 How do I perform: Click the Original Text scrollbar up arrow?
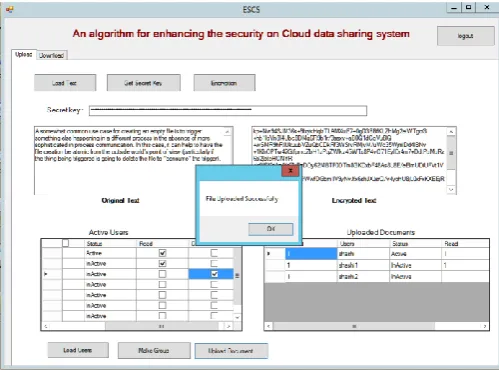pyautogui.click(x=228, y=132)
